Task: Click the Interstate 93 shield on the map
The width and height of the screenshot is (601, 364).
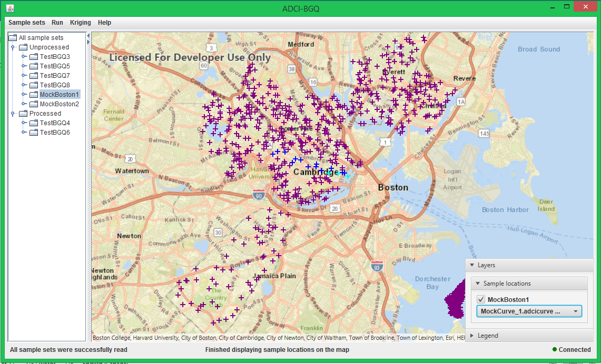Action: click(x=377, y=266)
